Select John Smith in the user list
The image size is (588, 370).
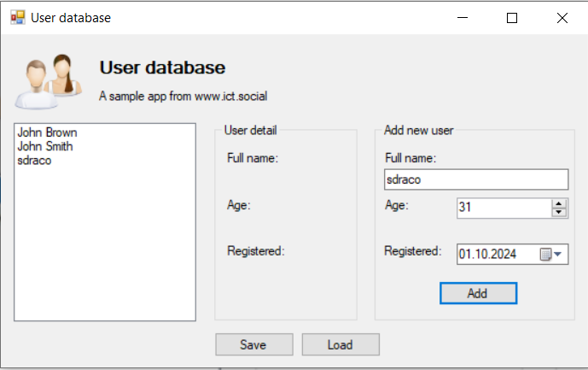pos(45,146)
